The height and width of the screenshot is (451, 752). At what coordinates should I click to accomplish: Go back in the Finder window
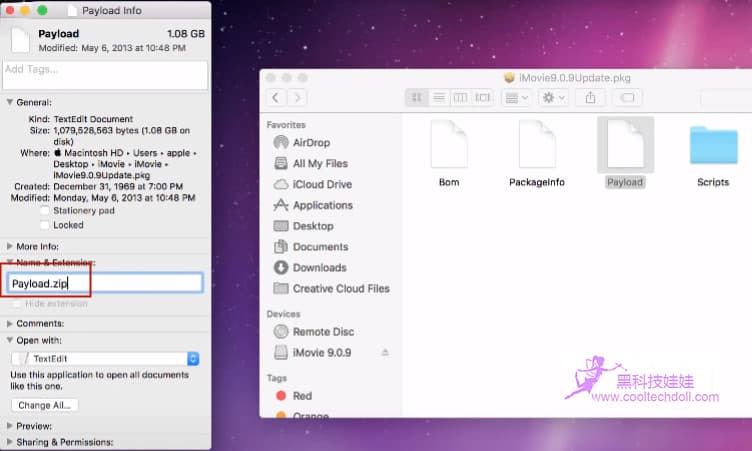(276, 98)
